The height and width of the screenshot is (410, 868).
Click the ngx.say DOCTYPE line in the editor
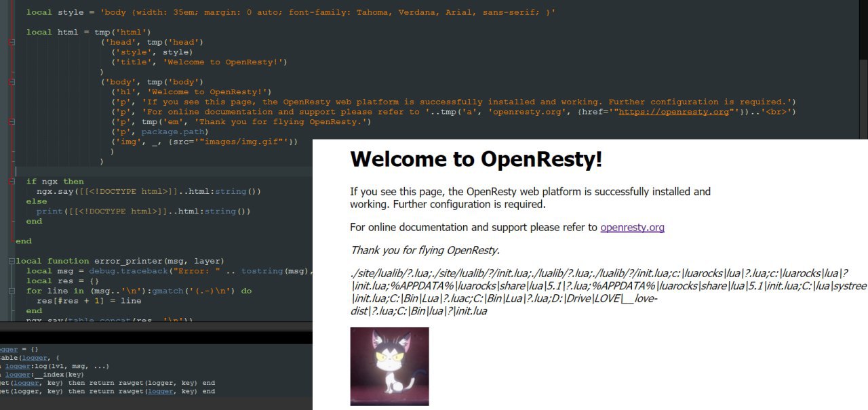pos(149,192)
